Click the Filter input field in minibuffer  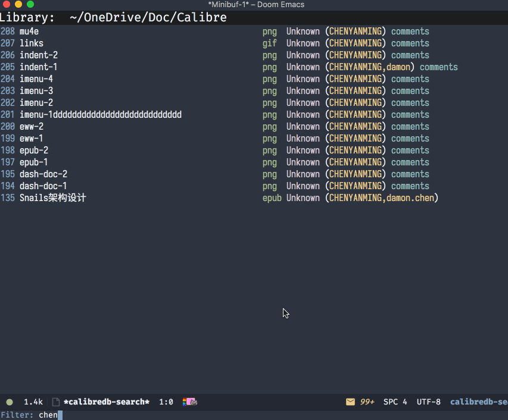48,415
